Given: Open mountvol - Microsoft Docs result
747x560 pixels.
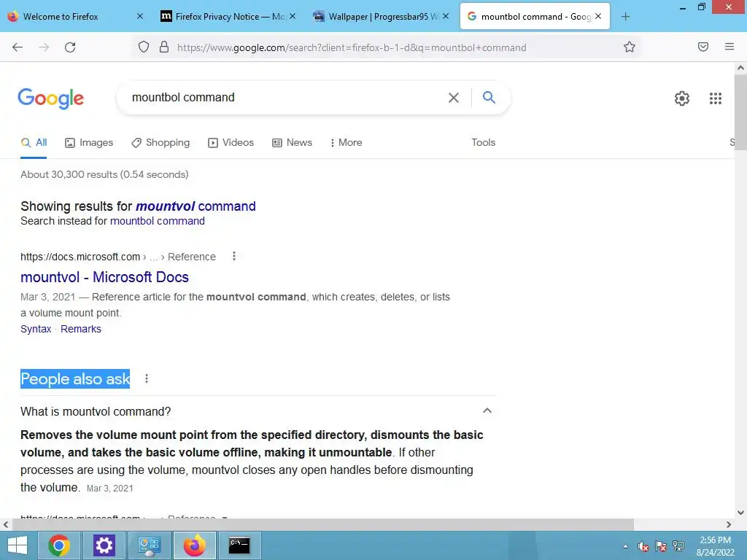Looking at the screenshot, I should (x=104, y=277).
